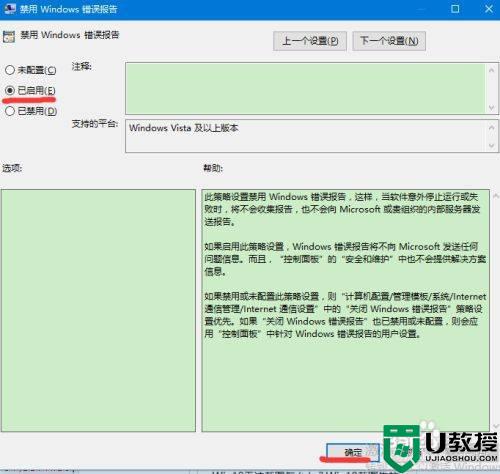Confirm with the 确定 button
The image size is (500, 474).
(x=353, y=452)
